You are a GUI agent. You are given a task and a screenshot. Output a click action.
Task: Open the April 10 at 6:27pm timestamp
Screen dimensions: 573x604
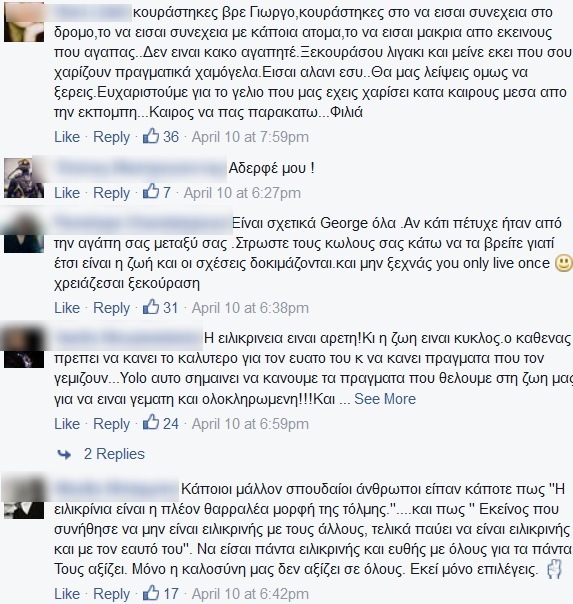coord(242,193)
